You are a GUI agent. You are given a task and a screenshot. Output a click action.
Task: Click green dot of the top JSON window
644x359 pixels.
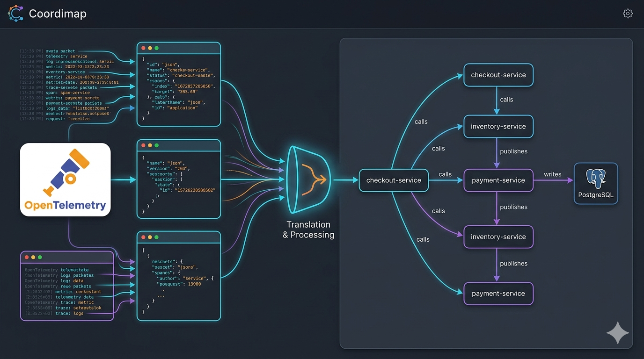pos(156,48)
